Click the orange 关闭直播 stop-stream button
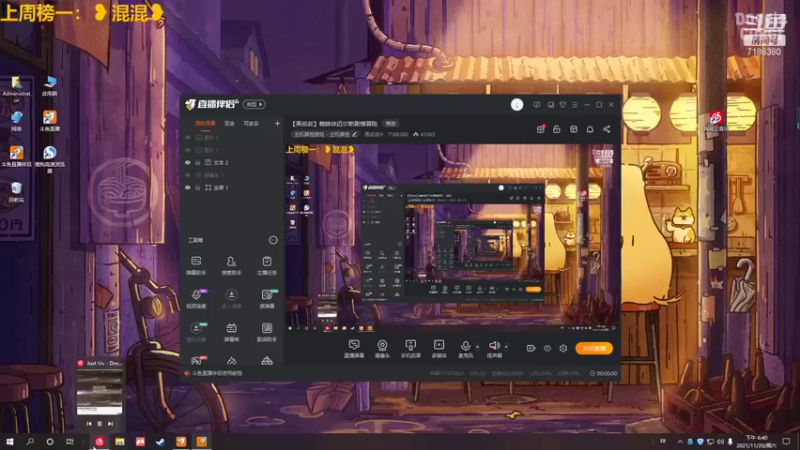 coord(594,348)
